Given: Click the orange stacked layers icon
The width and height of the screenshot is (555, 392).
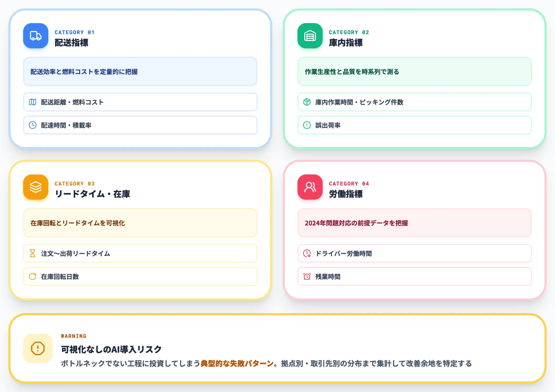Looking at the screenshot, I should [x=36, y=187].
